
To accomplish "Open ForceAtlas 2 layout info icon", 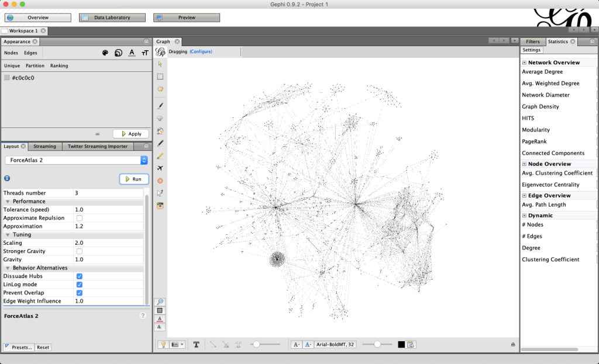I will pyautogui.click(x=7, y=178).
